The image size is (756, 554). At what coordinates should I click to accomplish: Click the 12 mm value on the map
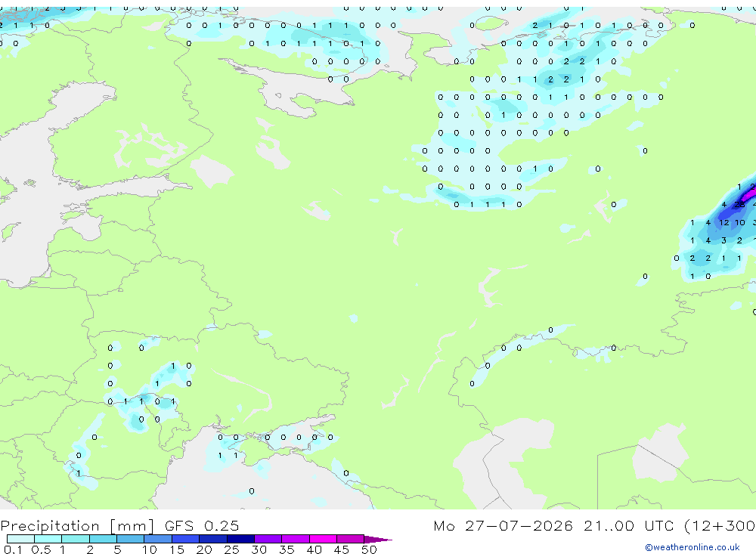723,222
